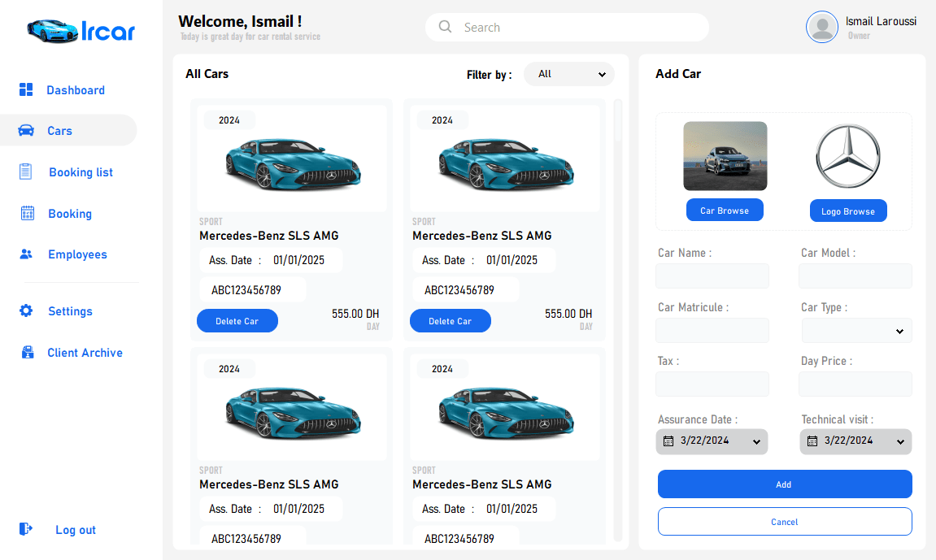Open the Assurance Date picker
936x560 pixels.
point(712,441)
